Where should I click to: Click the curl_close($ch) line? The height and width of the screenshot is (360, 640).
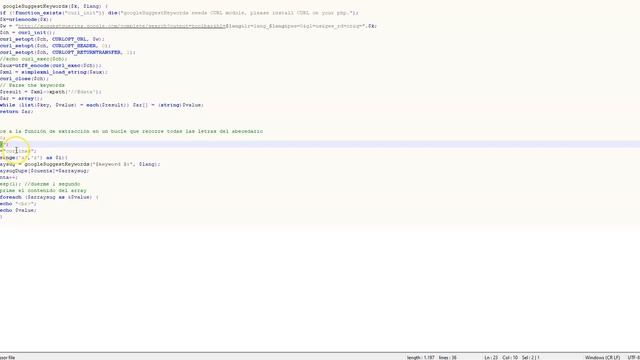pos(24,78)
